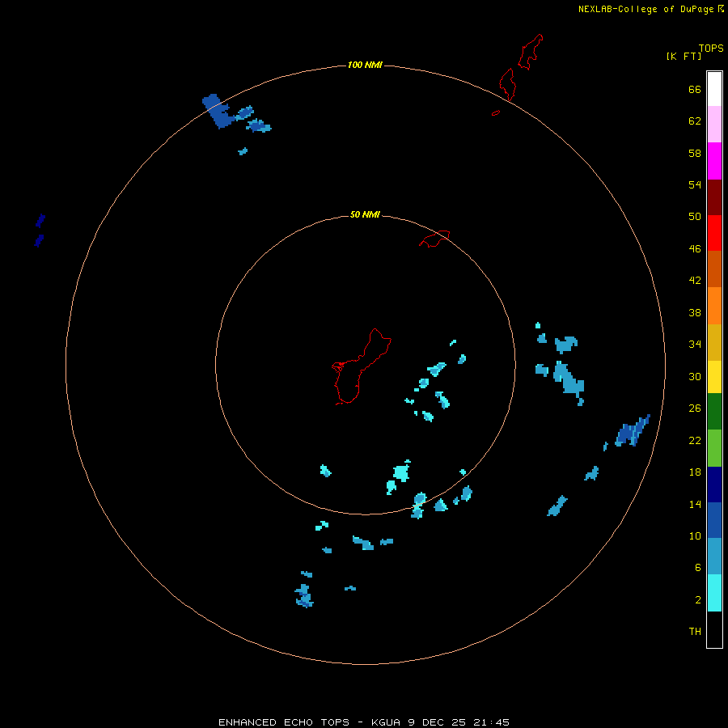Pick the dark orange 42 kft swatch
The image size is (728, 728).
point(714,269)
